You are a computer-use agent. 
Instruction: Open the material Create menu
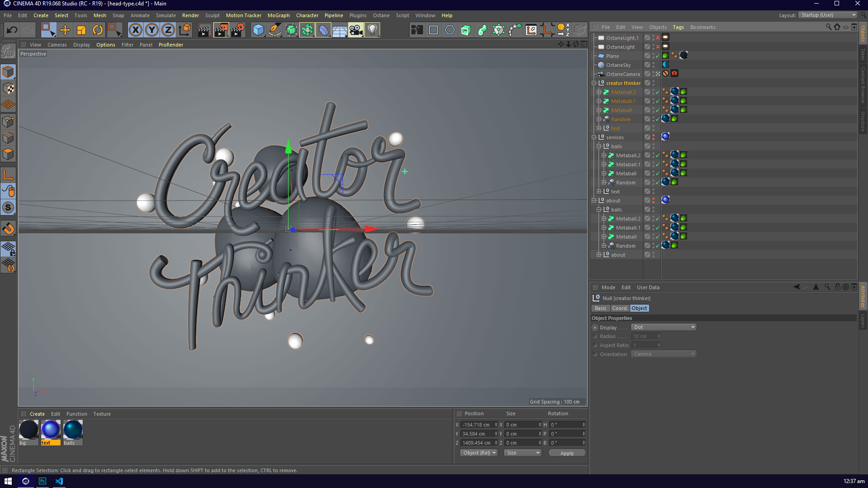[37, 414]
